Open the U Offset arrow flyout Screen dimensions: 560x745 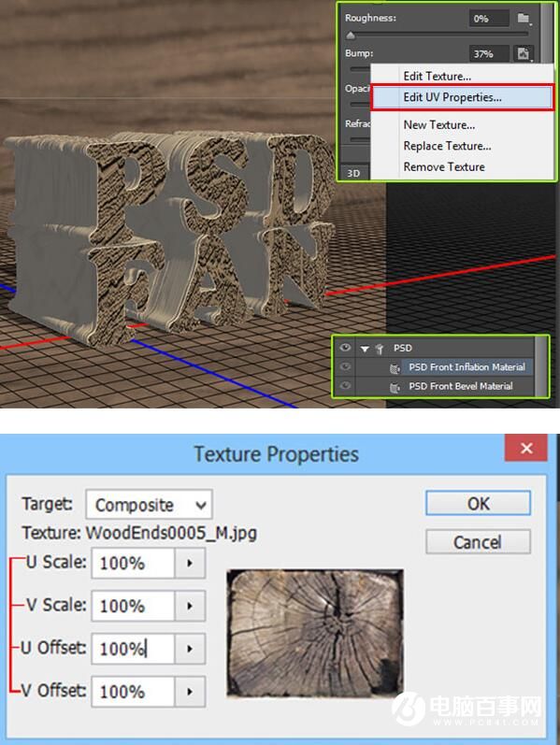[190, 649]
